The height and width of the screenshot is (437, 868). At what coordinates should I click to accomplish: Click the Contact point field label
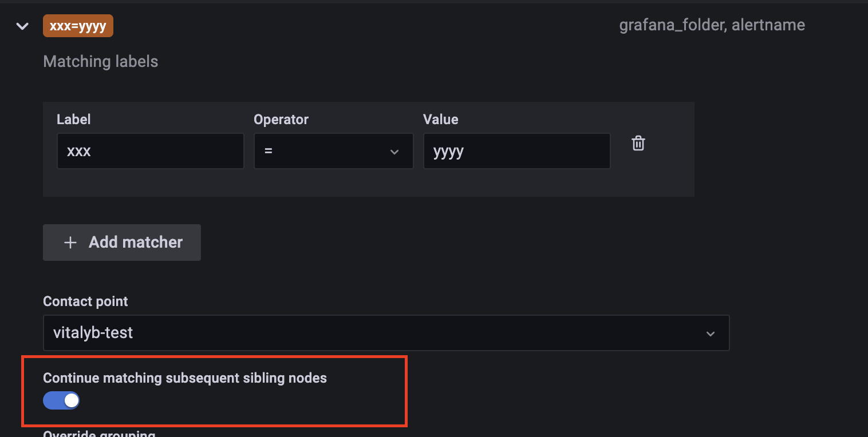pos(85,301)
